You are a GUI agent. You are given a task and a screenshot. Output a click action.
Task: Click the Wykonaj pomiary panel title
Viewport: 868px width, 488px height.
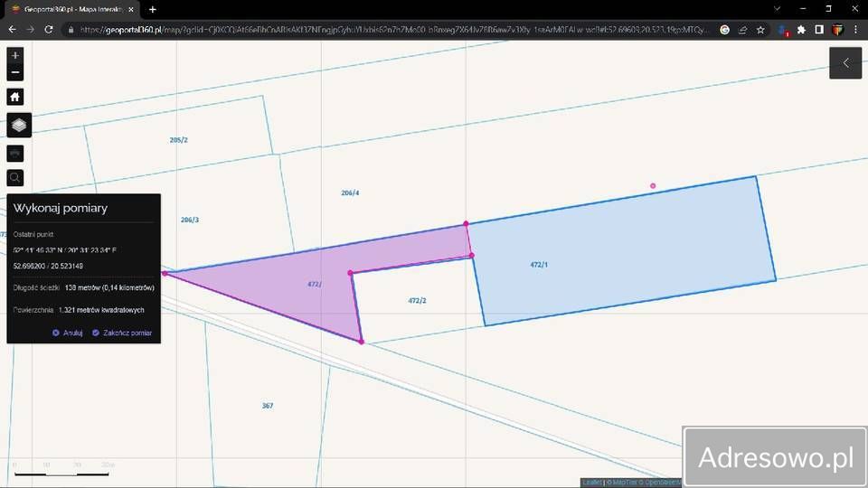(x=61, y=208)
